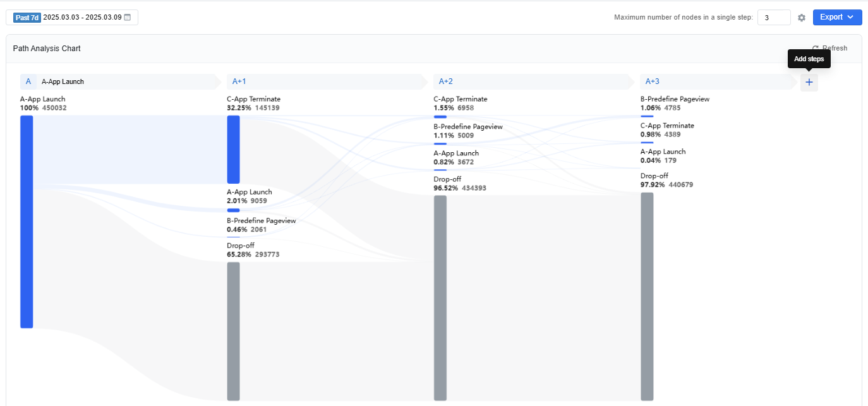
Task: Open the Past 7d date range picker
Action: pyautogui.click(x=72, y=18)
